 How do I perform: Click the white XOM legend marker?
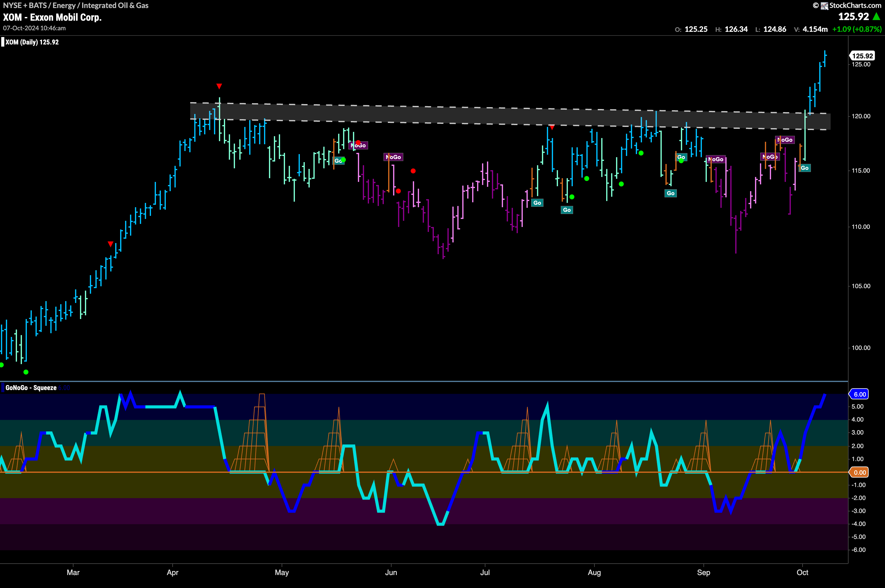(x=3, y=42)
